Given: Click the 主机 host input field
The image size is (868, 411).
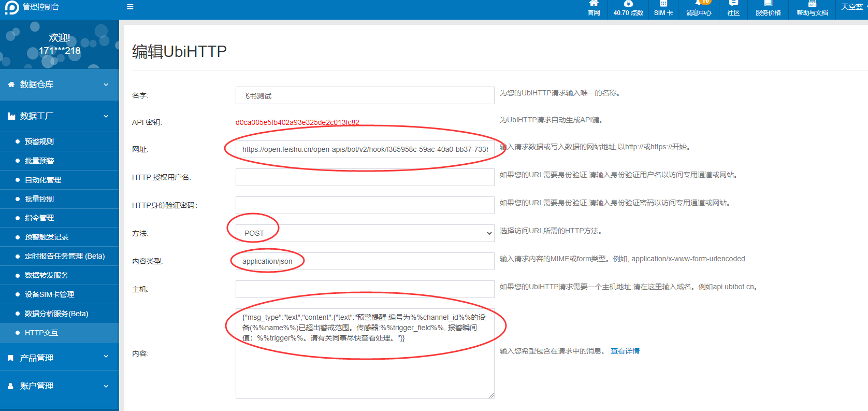Looking at the screenshot, I should pos(365,289).
